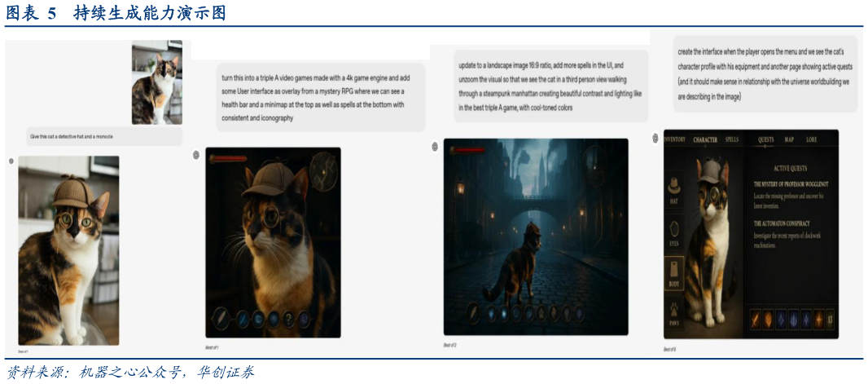Select The Automaton Conspiracy quest

coord(783,223)
